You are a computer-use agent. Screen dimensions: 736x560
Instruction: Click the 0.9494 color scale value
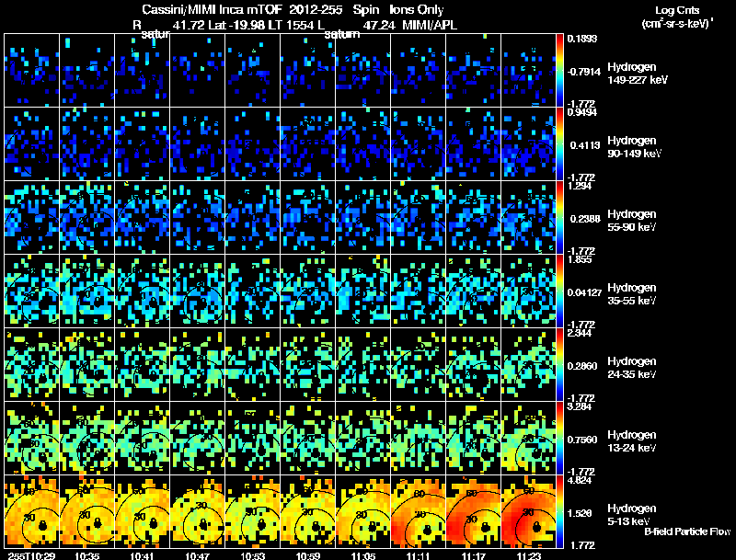click(581, 112)
